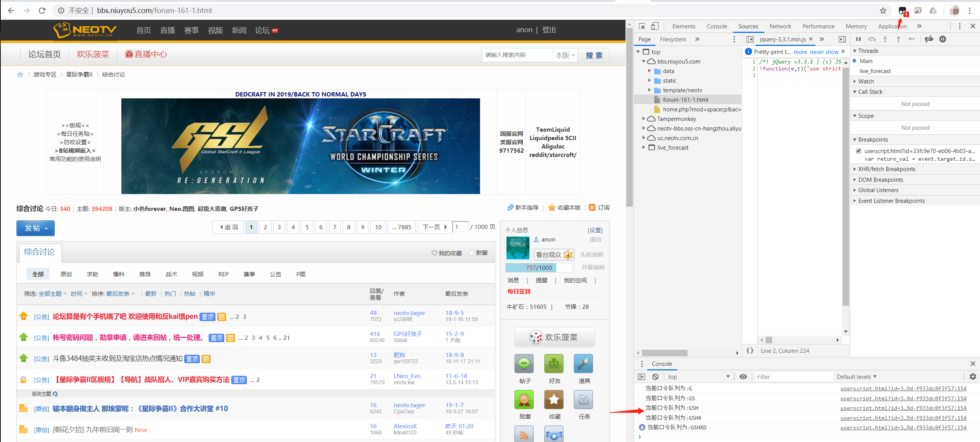Viewport: 980px width, 442px height.
Task: Open console settings gear icon
Action: click(973, 377)
